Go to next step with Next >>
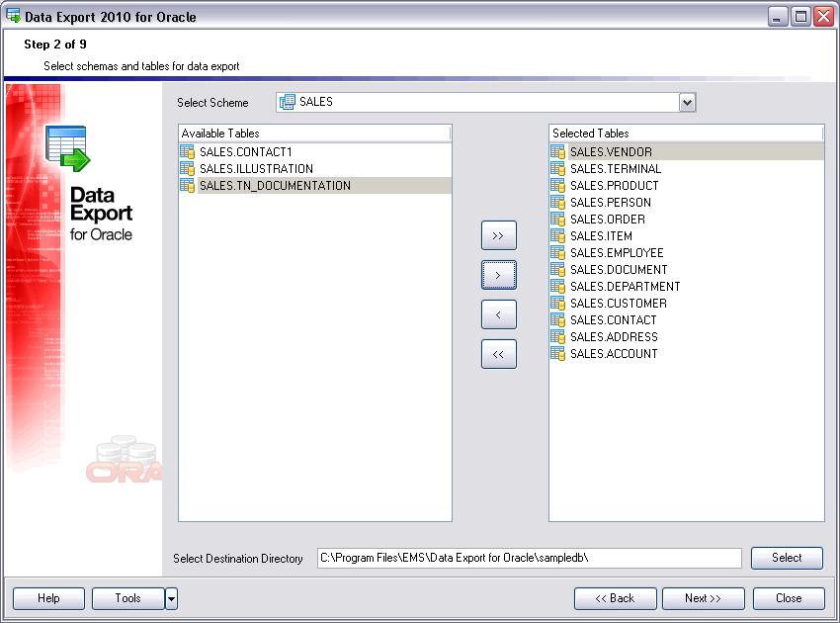Image resolution: width=840 pixels, height=623 pixels. pos(704,599)
